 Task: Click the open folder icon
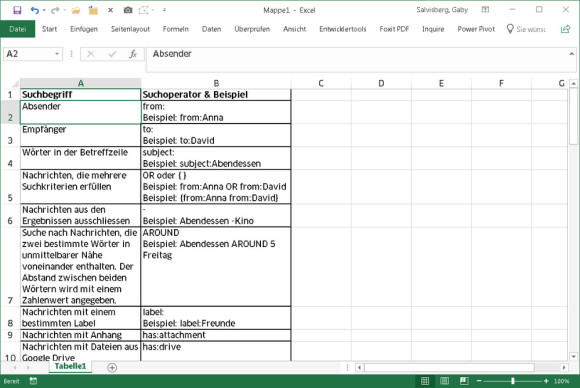[x=76, y=10]
